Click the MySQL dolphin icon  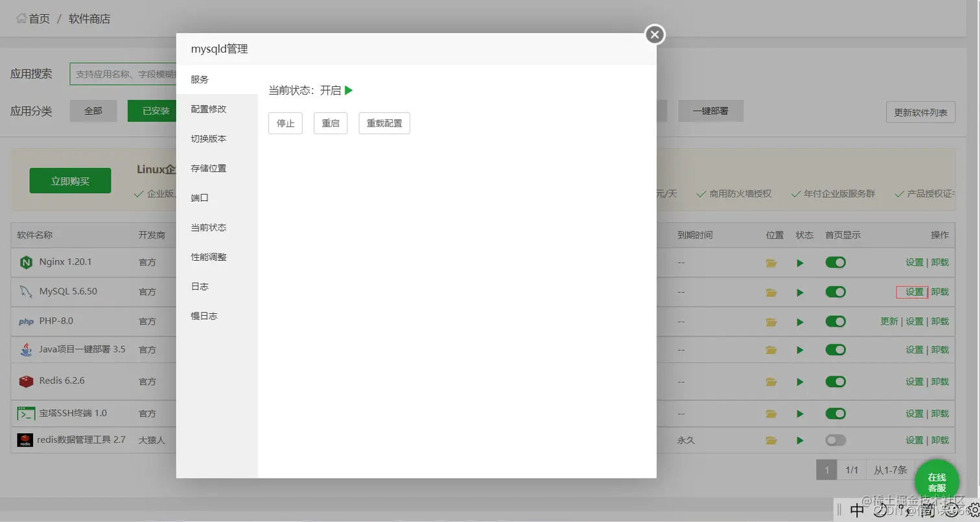26,292
